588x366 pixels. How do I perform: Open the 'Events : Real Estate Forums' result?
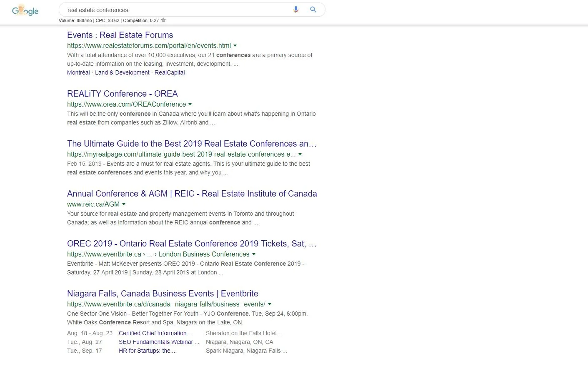(x=120, y=35)
